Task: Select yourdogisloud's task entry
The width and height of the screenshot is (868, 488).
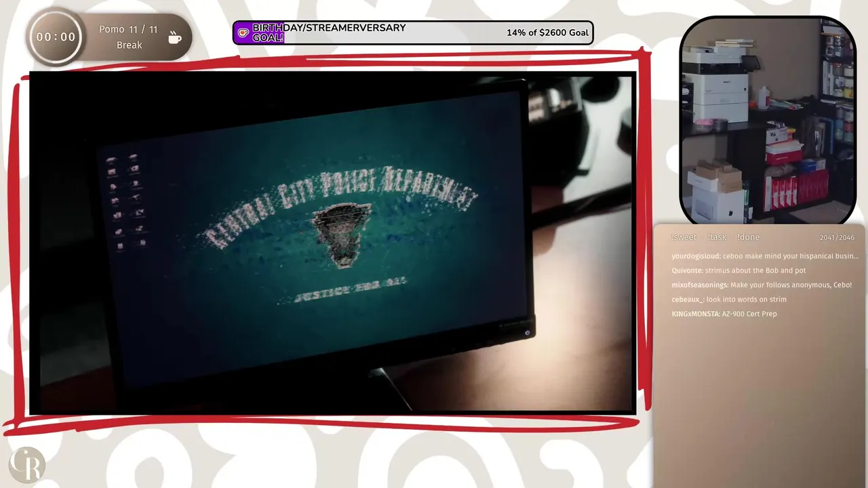Action: click(x=765, y=256)
